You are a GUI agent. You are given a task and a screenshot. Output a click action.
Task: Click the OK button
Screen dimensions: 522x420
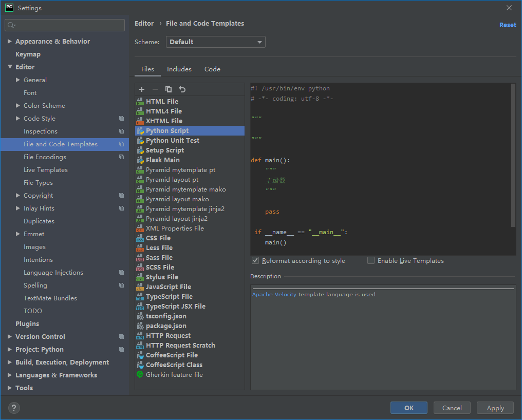(409, 408)
